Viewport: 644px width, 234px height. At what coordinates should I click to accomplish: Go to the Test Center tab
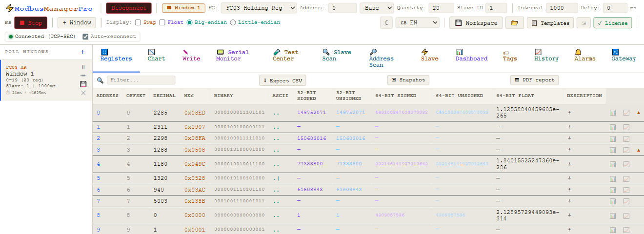[x=285, y=55]
